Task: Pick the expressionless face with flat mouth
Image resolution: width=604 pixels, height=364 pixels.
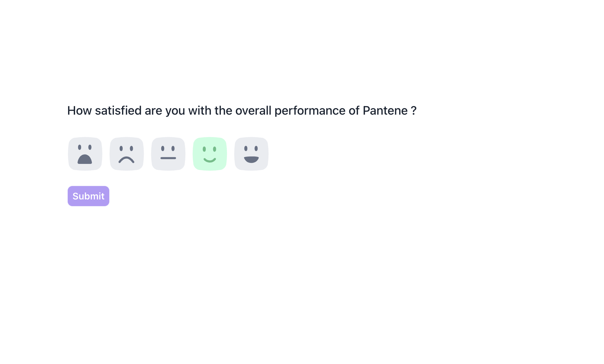Action: [x=168, y=154]
